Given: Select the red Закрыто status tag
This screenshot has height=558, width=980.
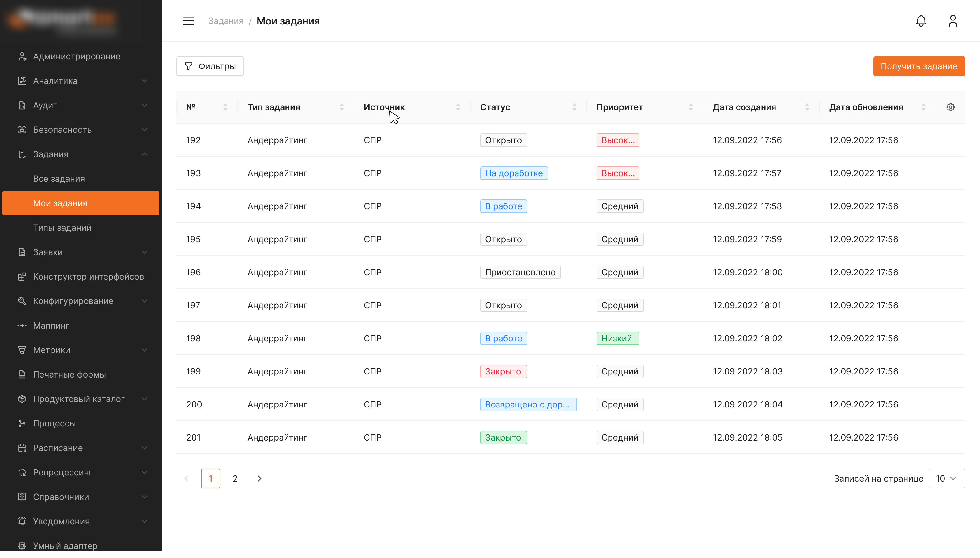Looking at the screenshot, I should pyautogui.click(x=503, y=371).
